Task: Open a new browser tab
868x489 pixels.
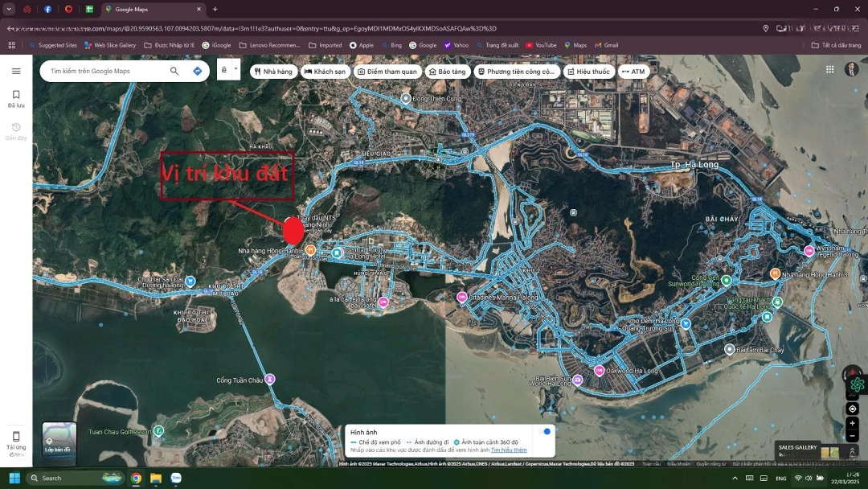Action: [x=215, y=10]
